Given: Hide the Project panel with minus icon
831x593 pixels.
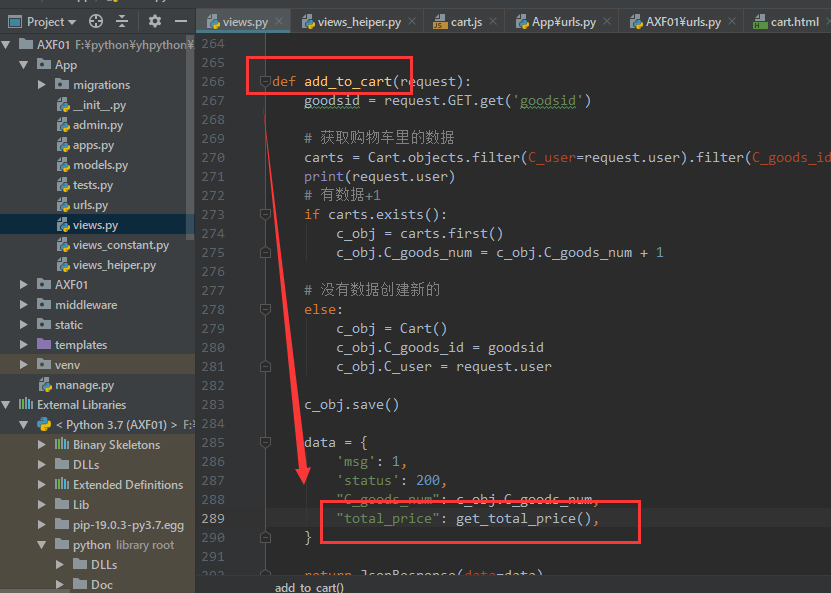Looking at the screenshot, I should (181, 21).
